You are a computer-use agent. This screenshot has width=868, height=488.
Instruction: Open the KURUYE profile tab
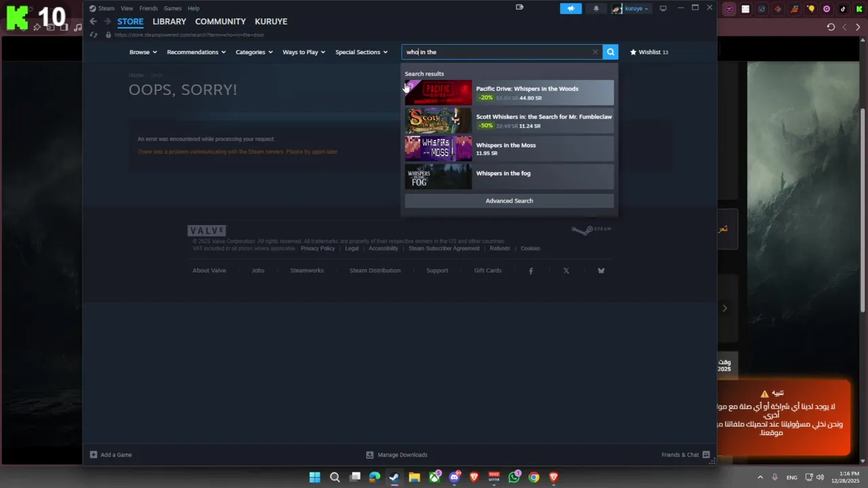pos(271,22)
